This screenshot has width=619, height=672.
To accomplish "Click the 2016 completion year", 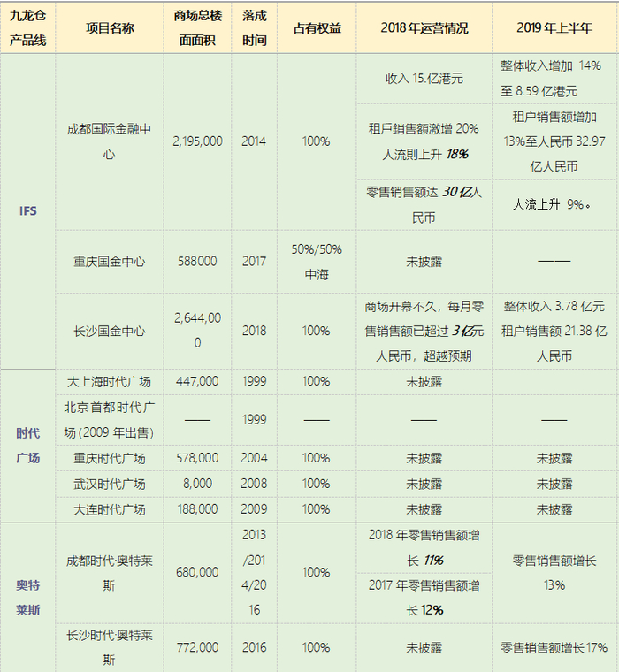I will 254,647.
